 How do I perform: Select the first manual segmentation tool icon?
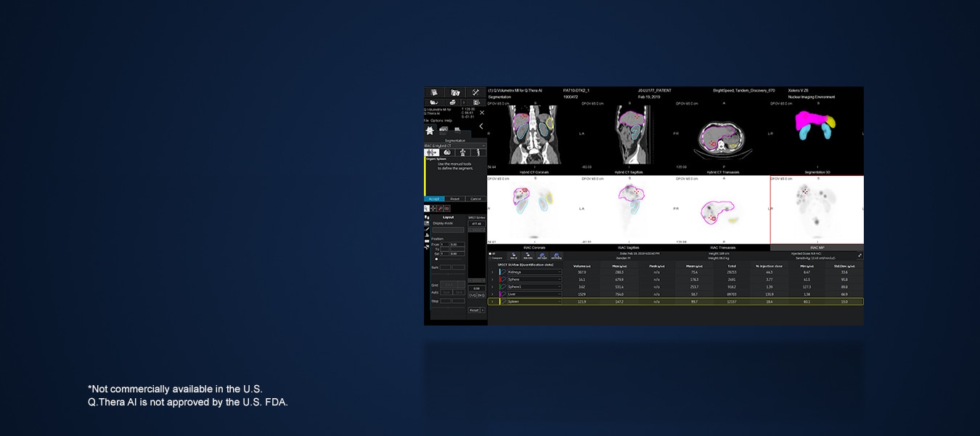[x=431, y=152]
